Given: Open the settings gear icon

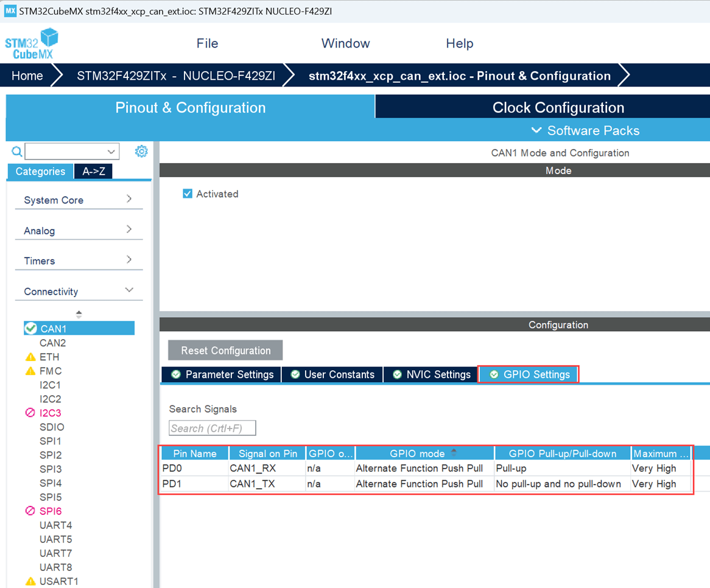Looking at the screenshot, I should pyautogui.click(x=141, y=151).
